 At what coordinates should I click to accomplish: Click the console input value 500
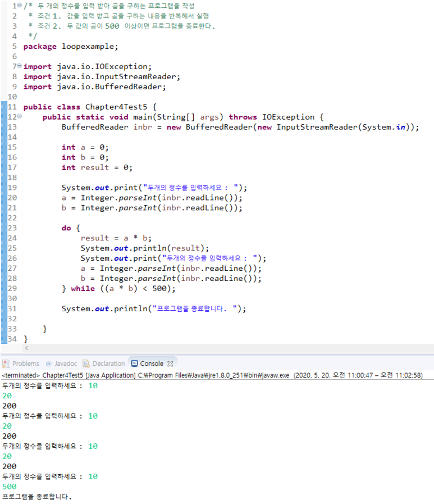pos(10,487)
